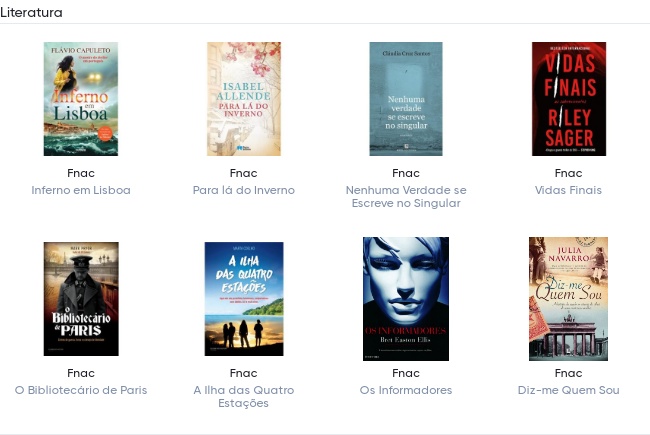Select the A Ilha das Quatro Estações cover
Viewport: 650px width, 435px height.
pos(244,299)
